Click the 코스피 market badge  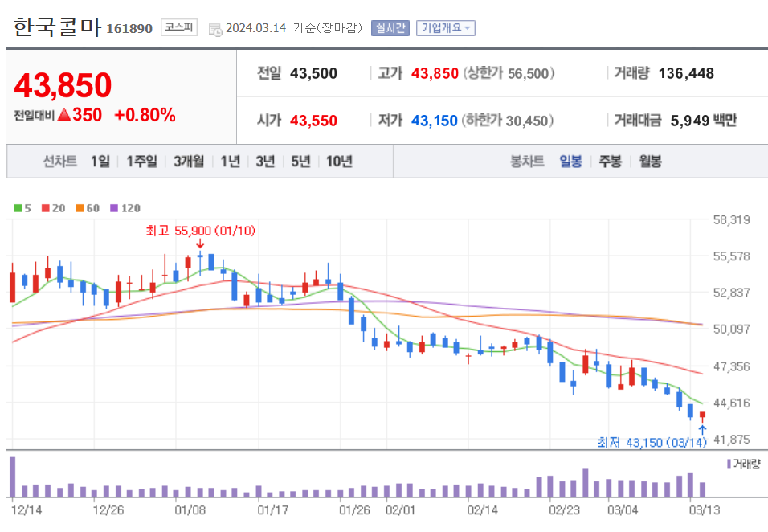click(179, 27)
